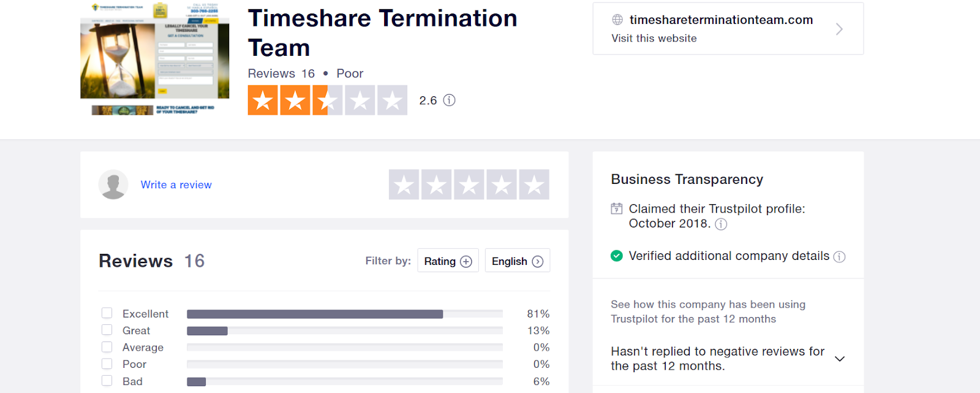The image size is (980, 393).
Task: Select one star in the review rating
Action: (x=404, y=185)
